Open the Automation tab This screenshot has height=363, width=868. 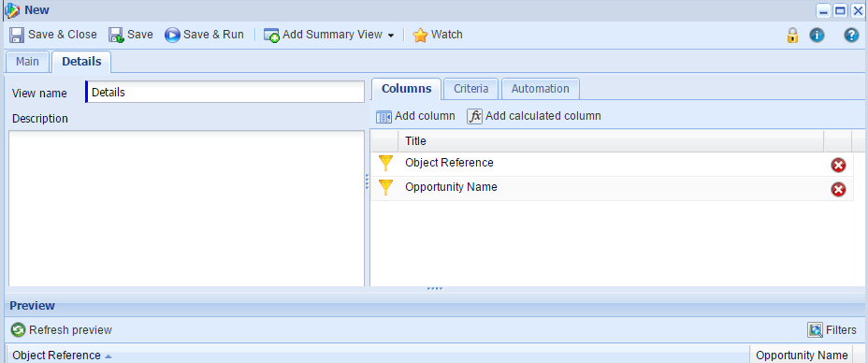click(x=541, y=89)
